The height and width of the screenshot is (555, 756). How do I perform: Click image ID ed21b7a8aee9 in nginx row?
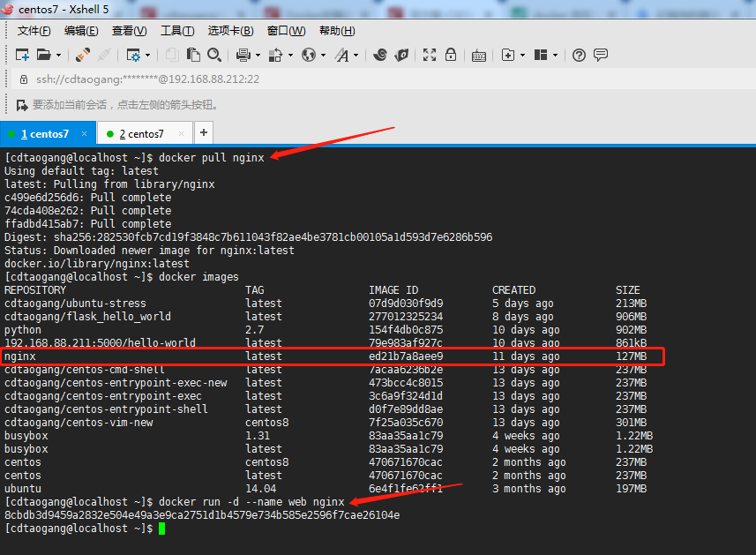tap(406, 356)
